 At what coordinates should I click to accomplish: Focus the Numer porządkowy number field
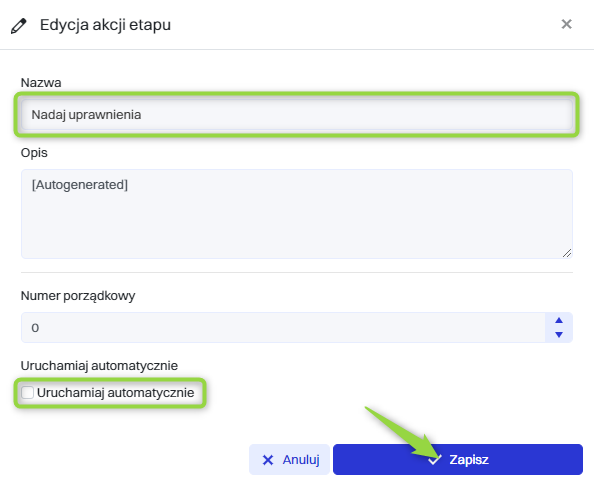click(x=283, y=328)
